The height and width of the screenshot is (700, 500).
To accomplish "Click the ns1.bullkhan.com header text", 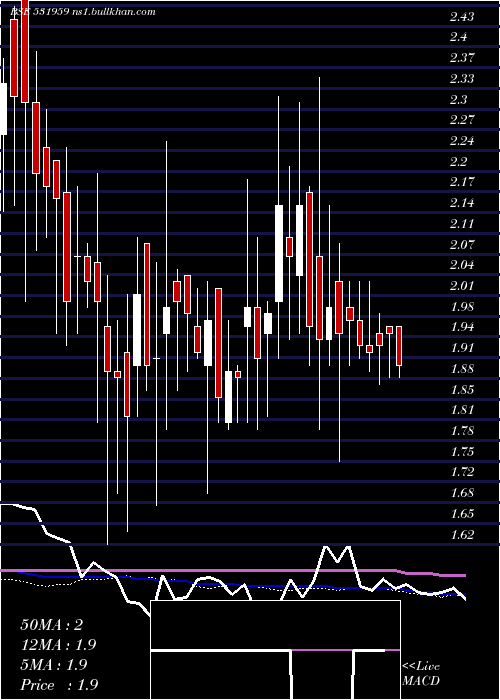I will click(x=113, y=12).
